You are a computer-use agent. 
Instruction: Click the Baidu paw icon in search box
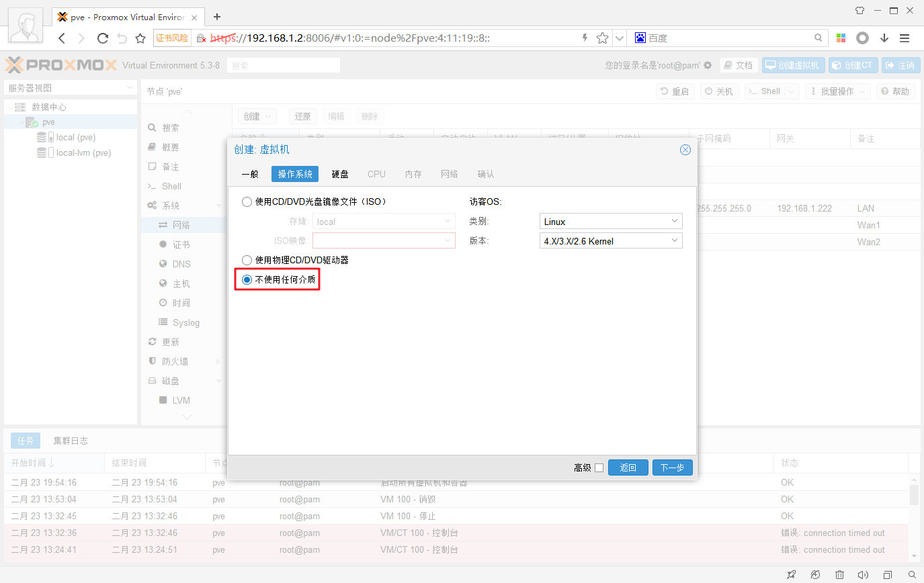(x=640, y=38)
